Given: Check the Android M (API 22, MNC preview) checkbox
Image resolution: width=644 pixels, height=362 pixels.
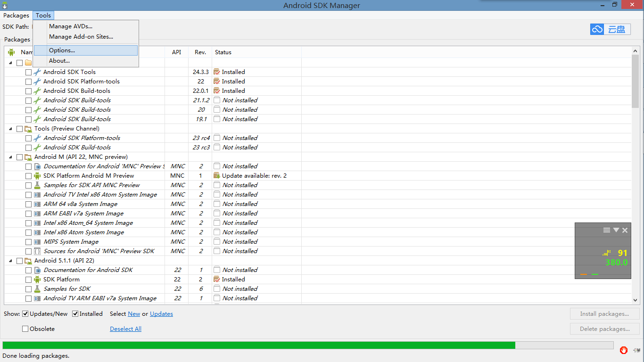Looking at the screenshot, I should 19,157.
